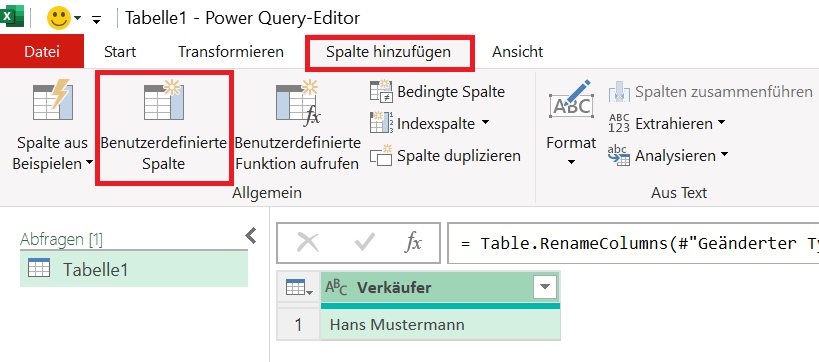
Task: Click the Spalte aus Beispielen icon
Action: click(x=52, y=100)
